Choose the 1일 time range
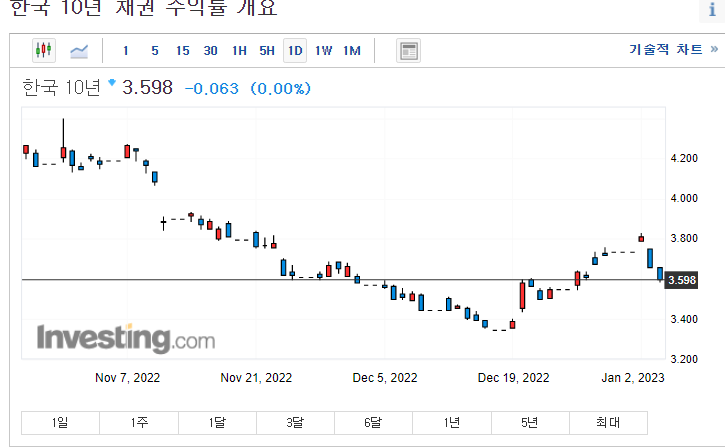The image size is (725, 447). [x=60, y=423]
